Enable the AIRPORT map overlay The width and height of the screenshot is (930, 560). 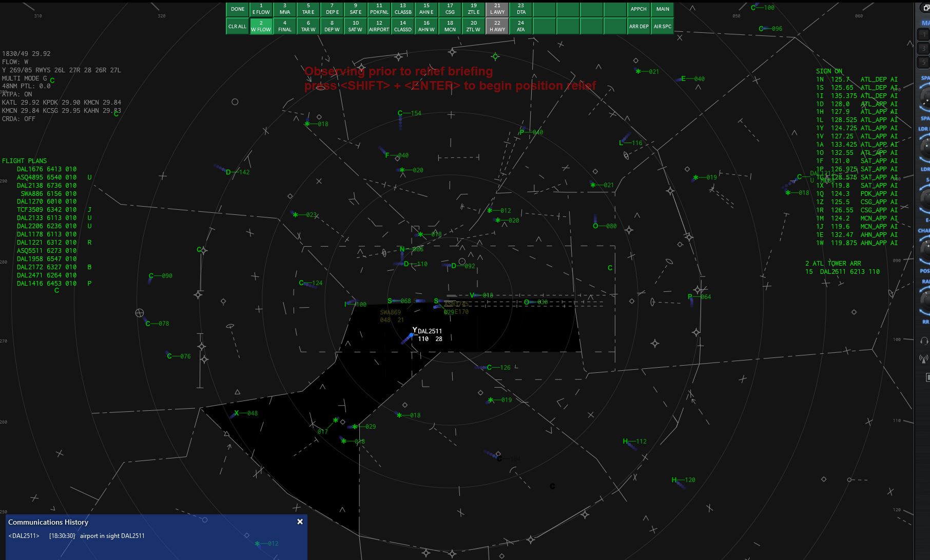click(x=379, y=26)
